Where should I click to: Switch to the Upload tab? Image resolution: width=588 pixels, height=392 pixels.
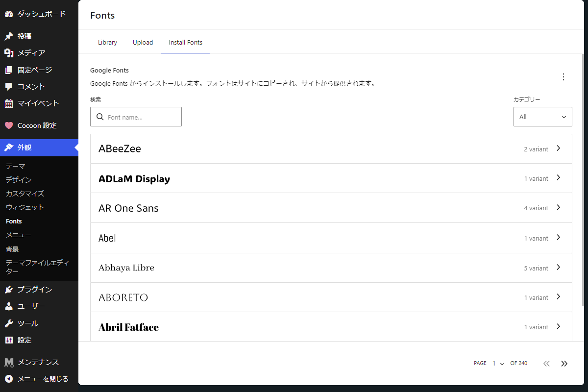(143, 43)
